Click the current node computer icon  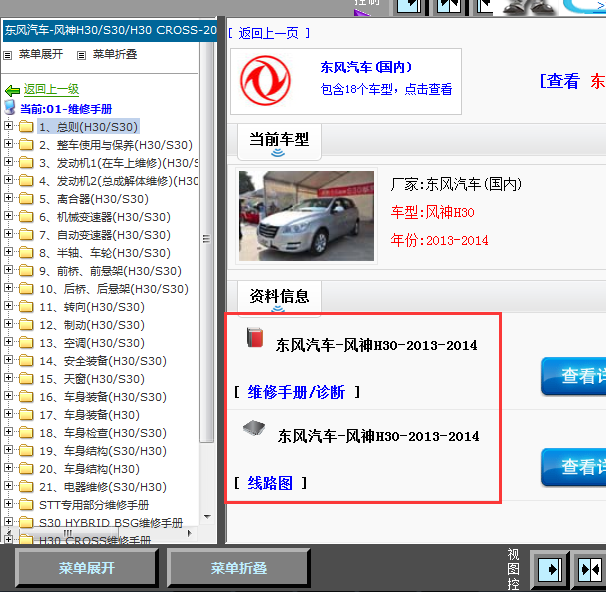coord(10,108)
